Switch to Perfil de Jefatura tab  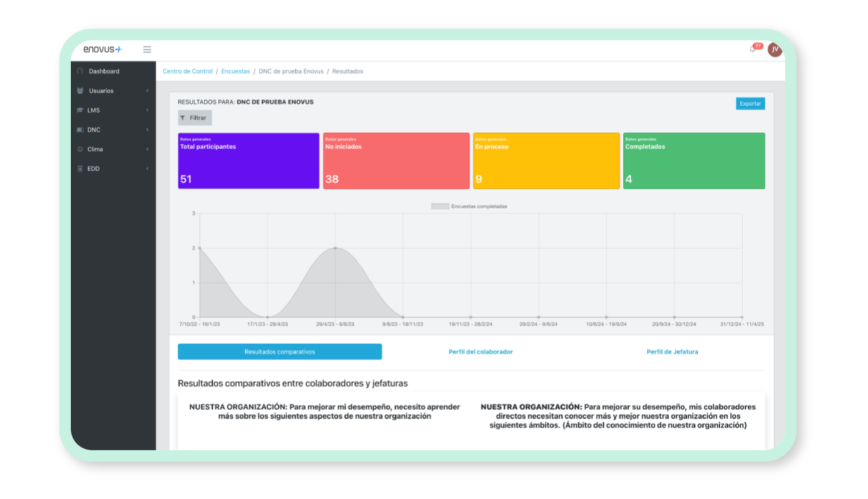(x=672, y=352)
